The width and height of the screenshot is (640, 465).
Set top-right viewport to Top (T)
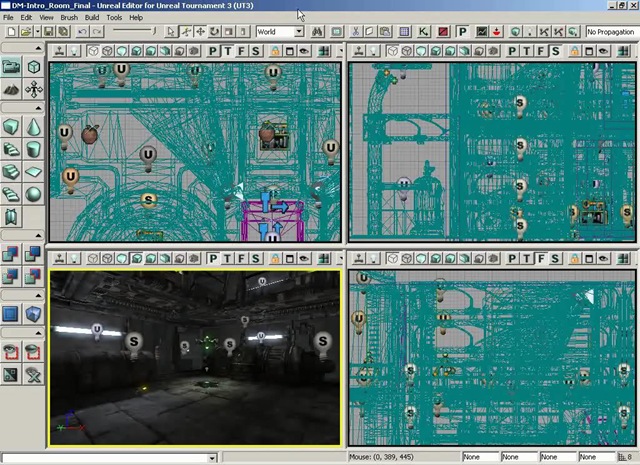(527, 51)
